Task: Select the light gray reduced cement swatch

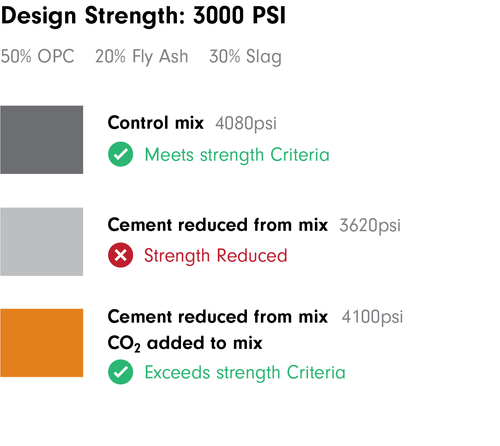Action: click(42, 242)
